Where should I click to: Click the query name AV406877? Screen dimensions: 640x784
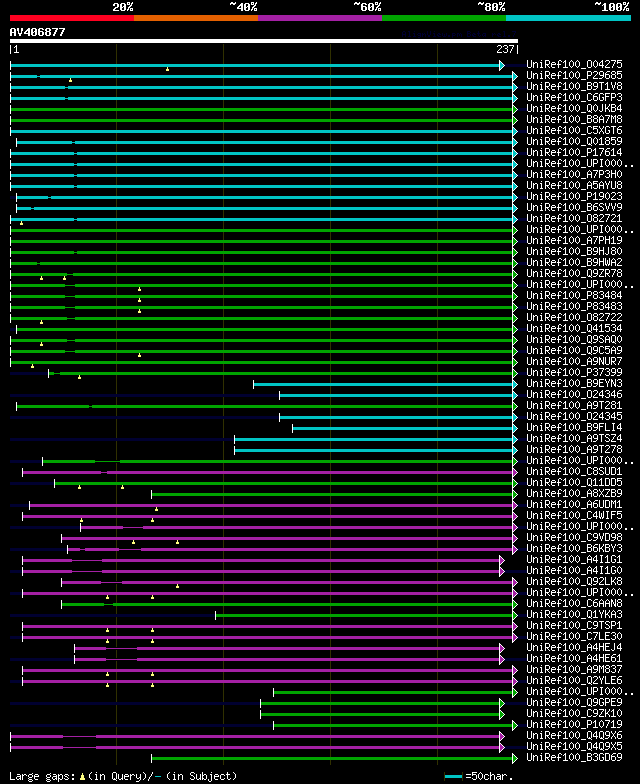[x=38, y=32]
